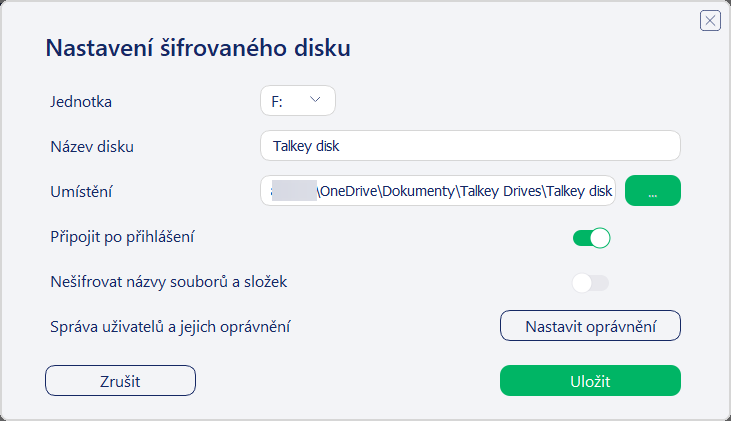Click the F: drive letter text

[277, 102]
